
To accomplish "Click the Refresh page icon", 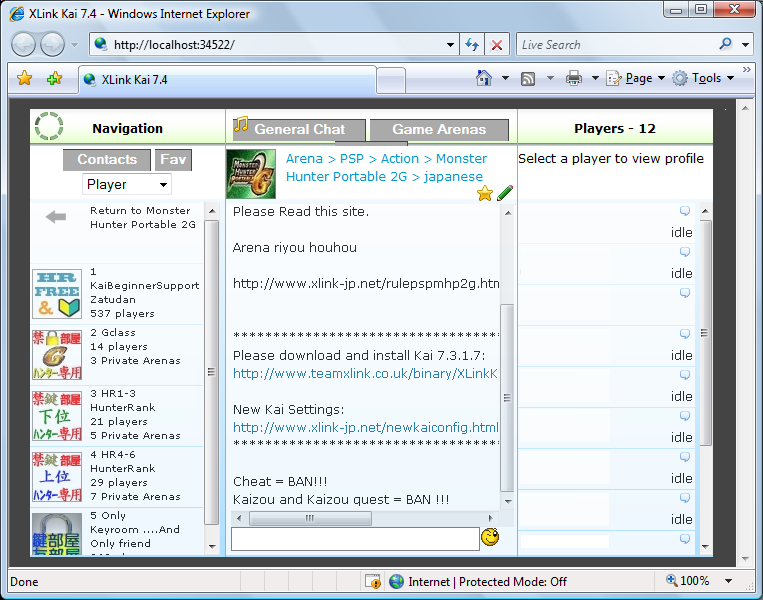I will (472, 45).
